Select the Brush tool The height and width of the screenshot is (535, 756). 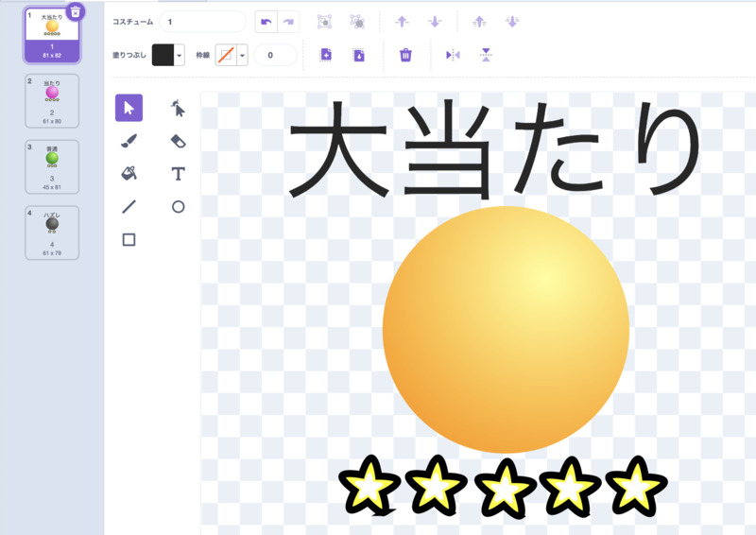[129, 141]
